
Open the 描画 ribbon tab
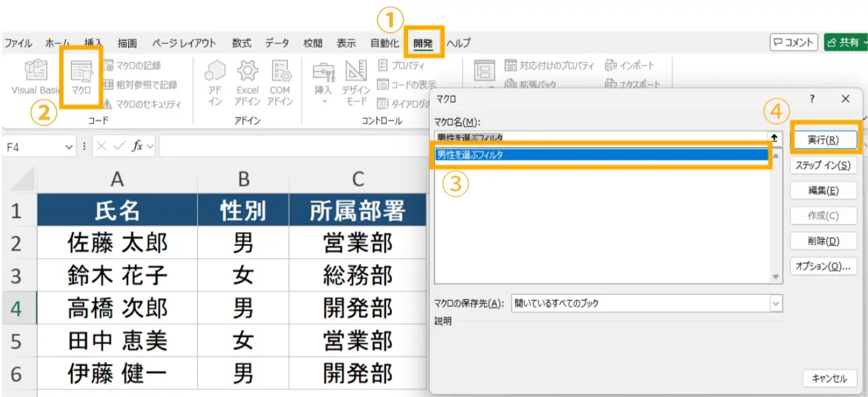pos(127,43)
